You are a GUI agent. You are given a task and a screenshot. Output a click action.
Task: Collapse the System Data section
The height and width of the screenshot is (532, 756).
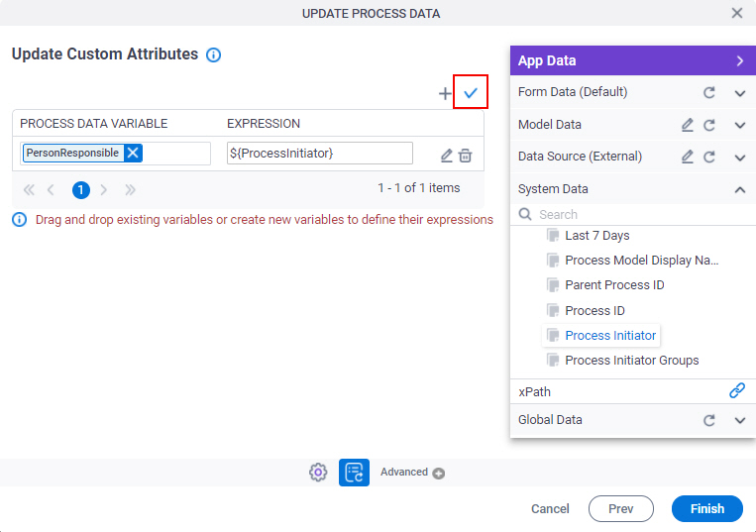click(740, 189)
